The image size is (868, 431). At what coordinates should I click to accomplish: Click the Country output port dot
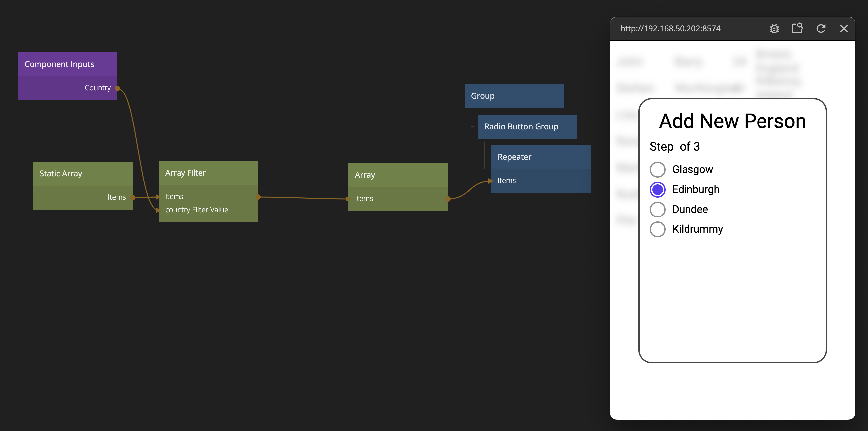(117, 88)
